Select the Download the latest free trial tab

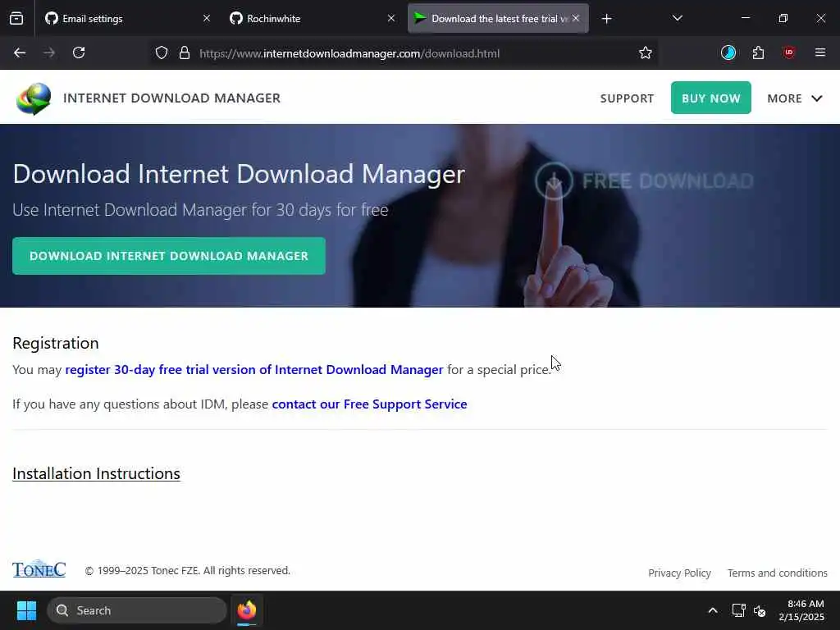point(498,19)
